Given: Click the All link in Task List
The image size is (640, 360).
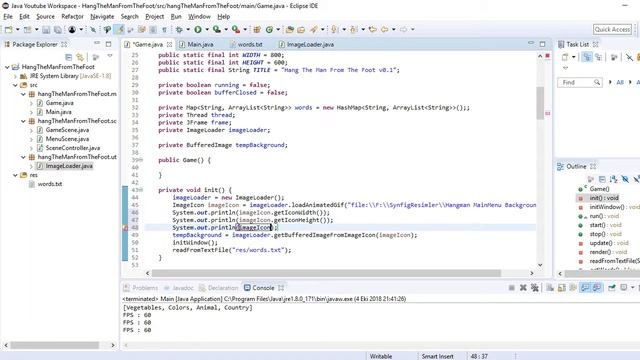Looking at the screenshot, I should [x=620, y=82].
